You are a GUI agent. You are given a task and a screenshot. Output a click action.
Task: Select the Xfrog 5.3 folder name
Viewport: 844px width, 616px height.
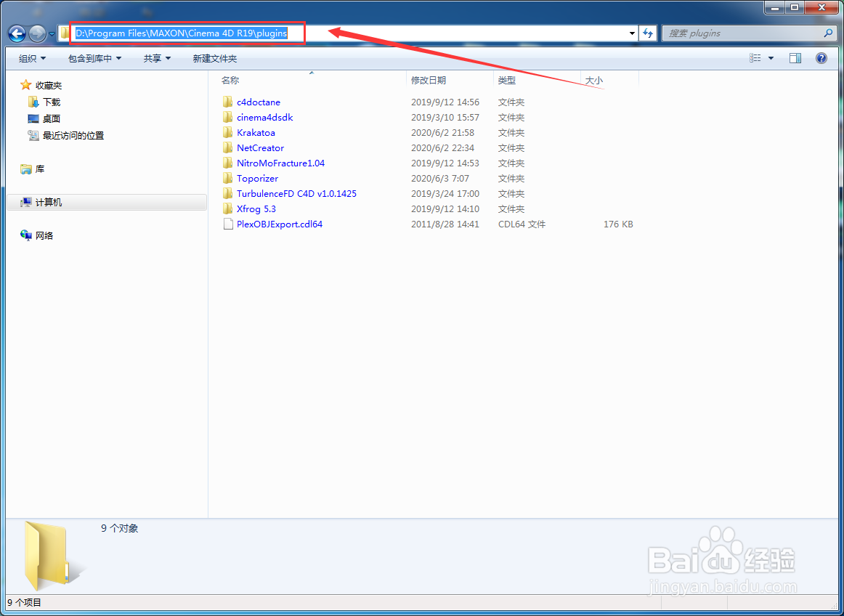click(256, 209)
